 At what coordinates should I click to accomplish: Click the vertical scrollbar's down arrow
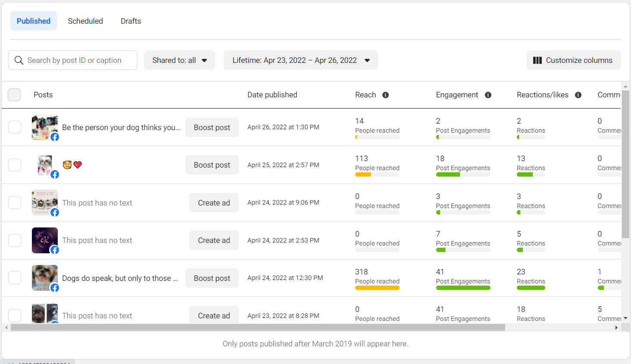[625, 318]
